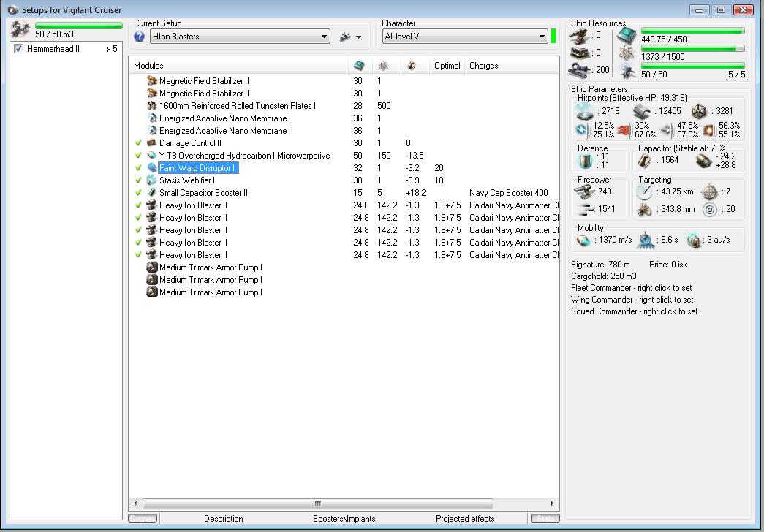Click the drone icon beside 50 / 50 in Ship Resources
This screenshot has height=532, width=764.
coord(627,72)
